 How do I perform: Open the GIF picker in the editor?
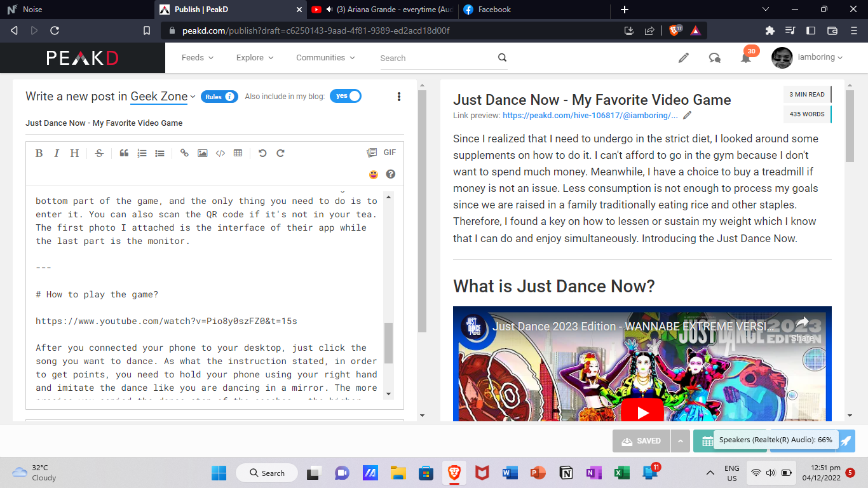pyautogui.click(x=390, y=152)
